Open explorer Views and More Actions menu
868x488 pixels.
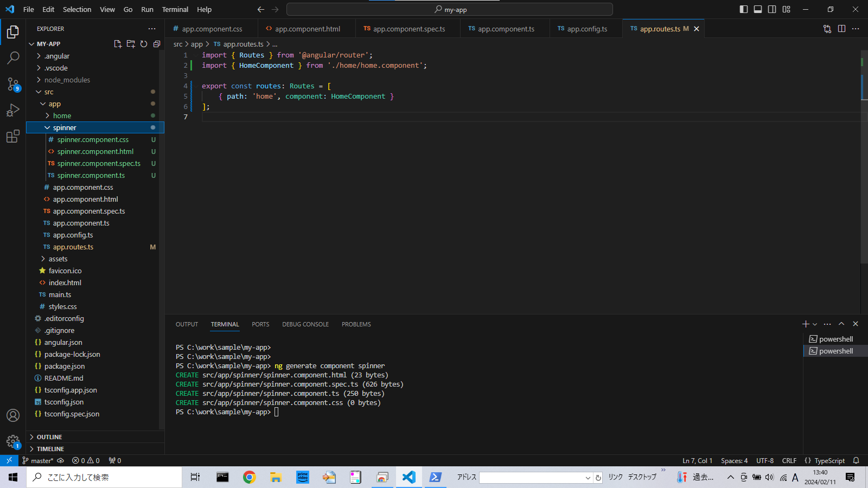(152, 29)
